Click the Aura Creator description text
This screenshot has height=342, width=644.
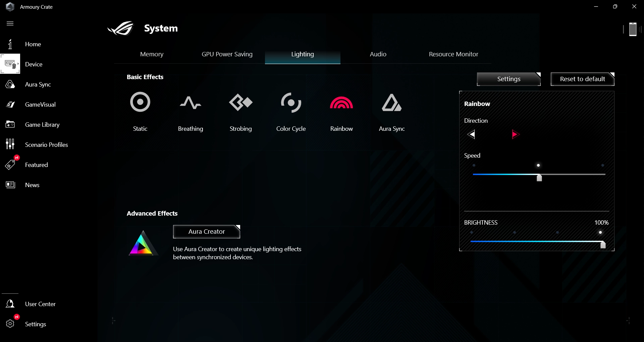click(237, 253)
